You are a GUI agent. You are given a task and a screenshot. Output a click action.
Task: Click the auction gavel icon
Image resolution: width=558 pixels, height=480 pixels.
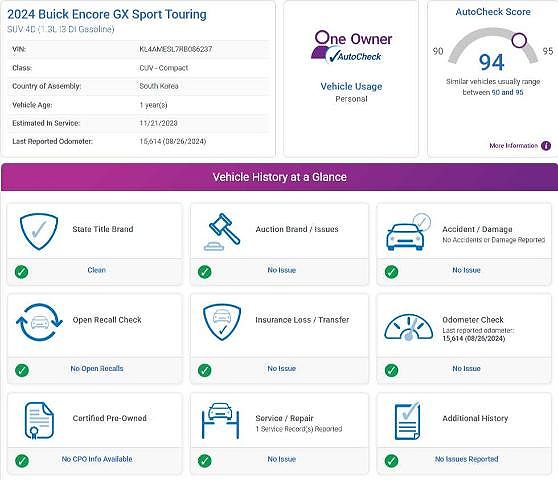(222, 232)
